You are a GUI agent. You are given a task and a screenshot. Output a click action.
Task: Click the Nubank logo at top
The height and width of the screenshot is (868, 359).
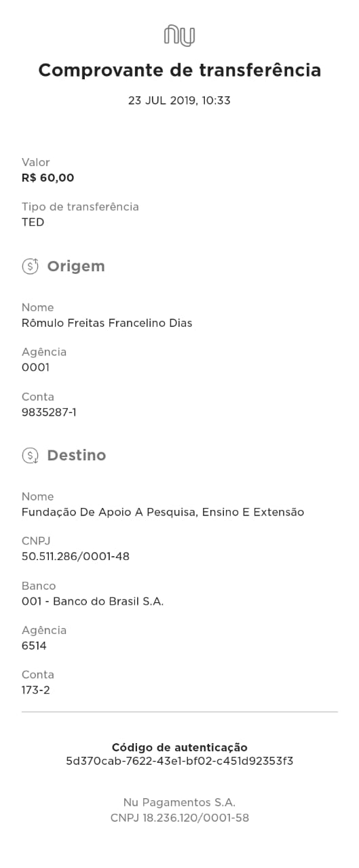click(179, 35)
